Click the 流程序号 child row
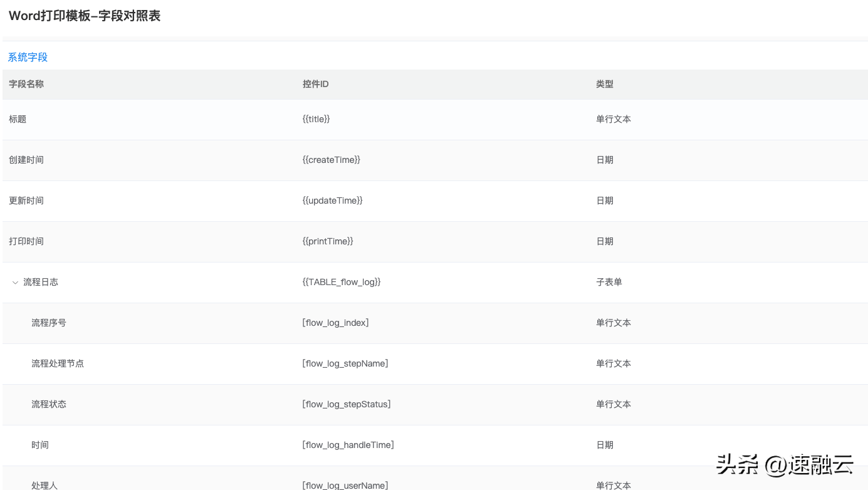This screenshot has height=490, width=868. pyautogui.click(x=49, y=323)
